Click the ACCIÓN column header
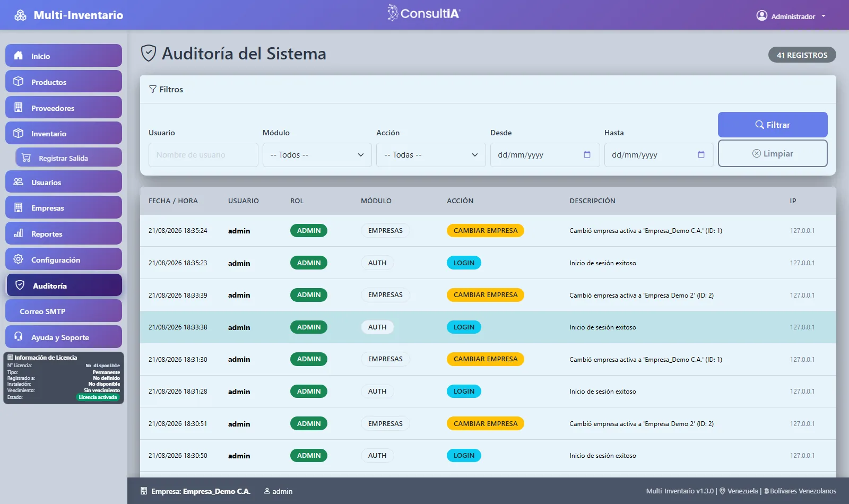The height and width of the screenshot is (504, 849). click(x=460, y=201)
